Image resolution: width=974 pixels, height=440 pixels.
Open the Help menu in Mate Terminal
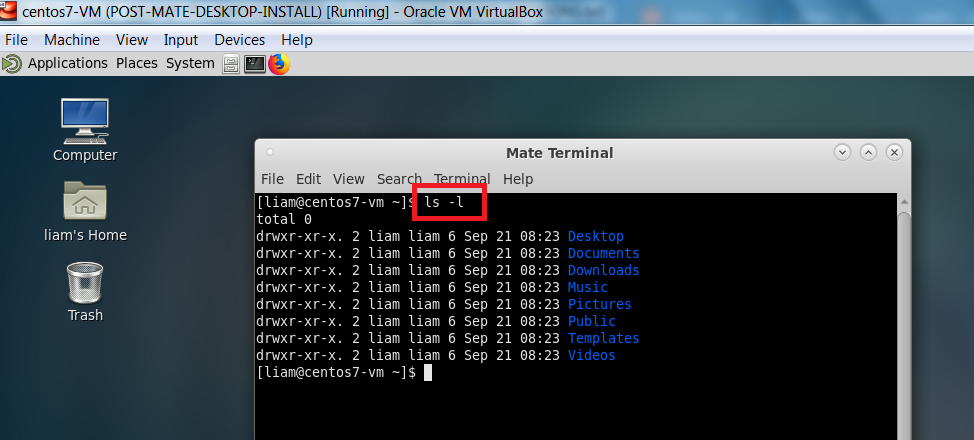click(x=518, y=179)
